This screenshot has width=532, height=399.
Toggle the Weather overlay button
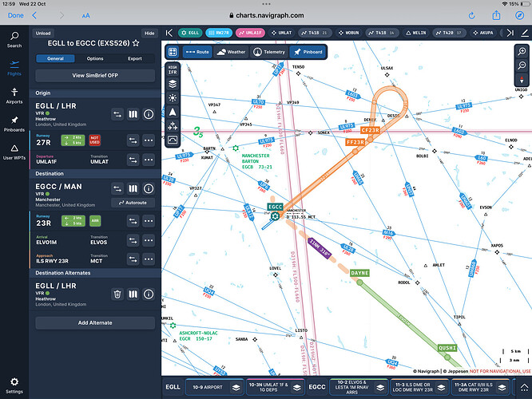click(x=231, y=52)
